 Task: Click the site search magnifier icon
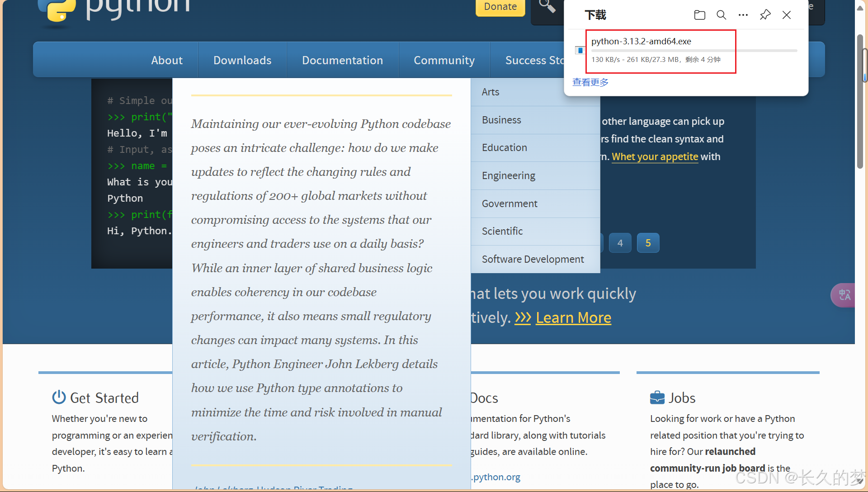(x=547, y=7)
